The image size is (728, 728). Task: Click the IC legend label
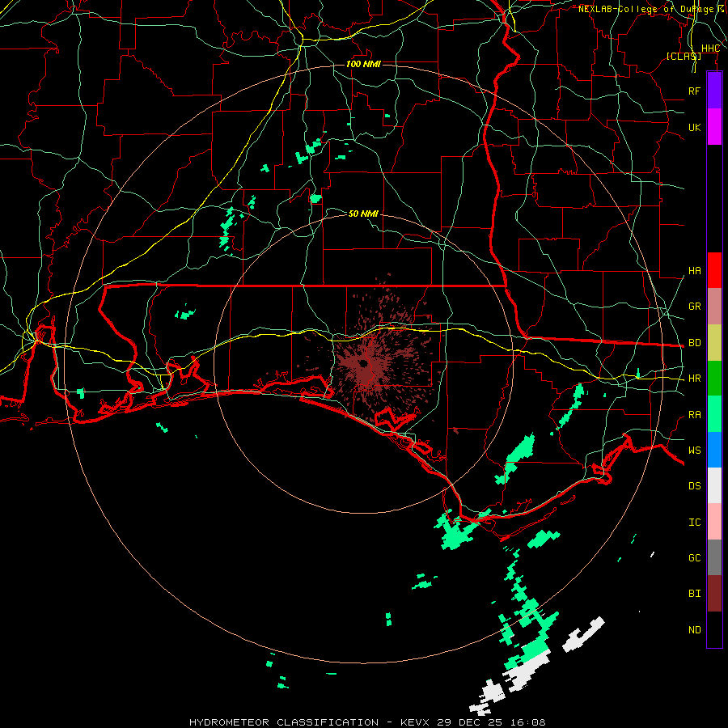[694, 522]
